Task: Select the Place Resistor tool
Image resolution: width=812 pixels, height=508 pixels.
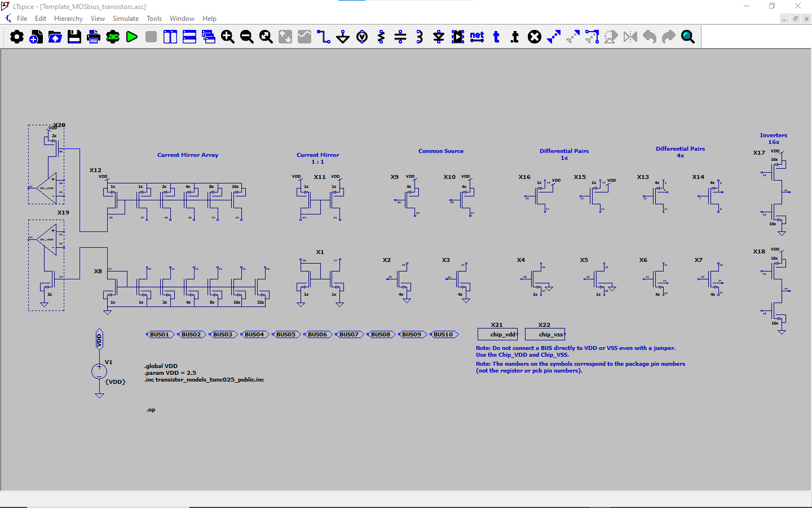Action: [381, 37]
